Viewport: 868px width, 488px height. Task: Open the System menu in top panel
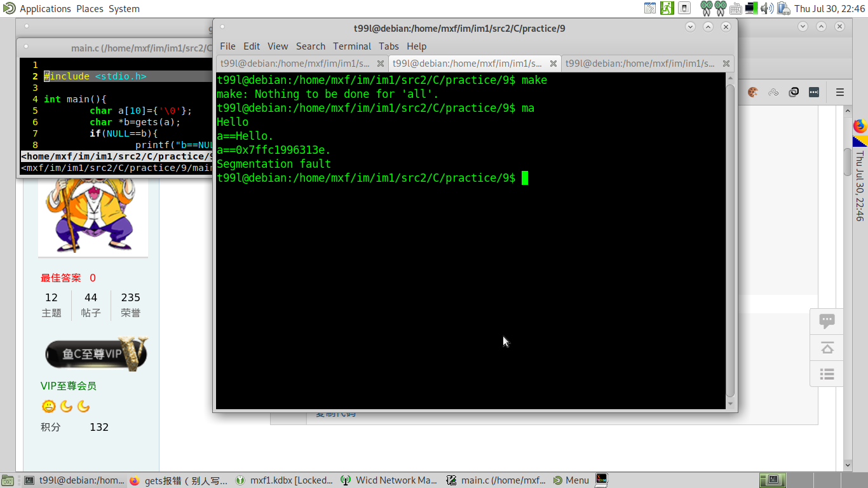click(x=124, y=9)
